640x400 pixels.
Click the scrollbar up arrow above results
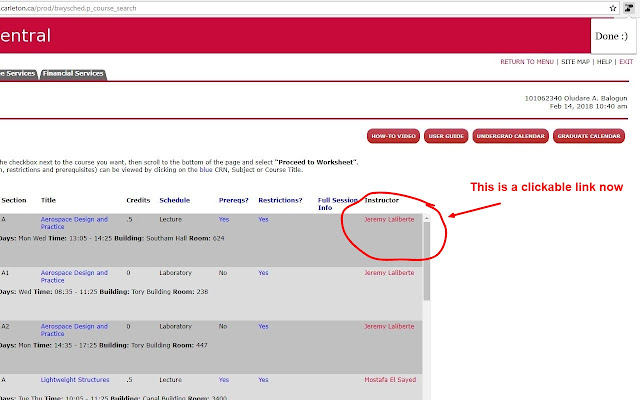pyautogui.click(x=427, y=217)
